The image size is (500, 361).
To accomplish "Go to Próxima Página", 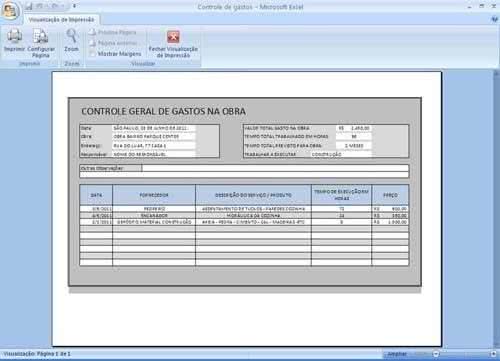I will (113, 32).
